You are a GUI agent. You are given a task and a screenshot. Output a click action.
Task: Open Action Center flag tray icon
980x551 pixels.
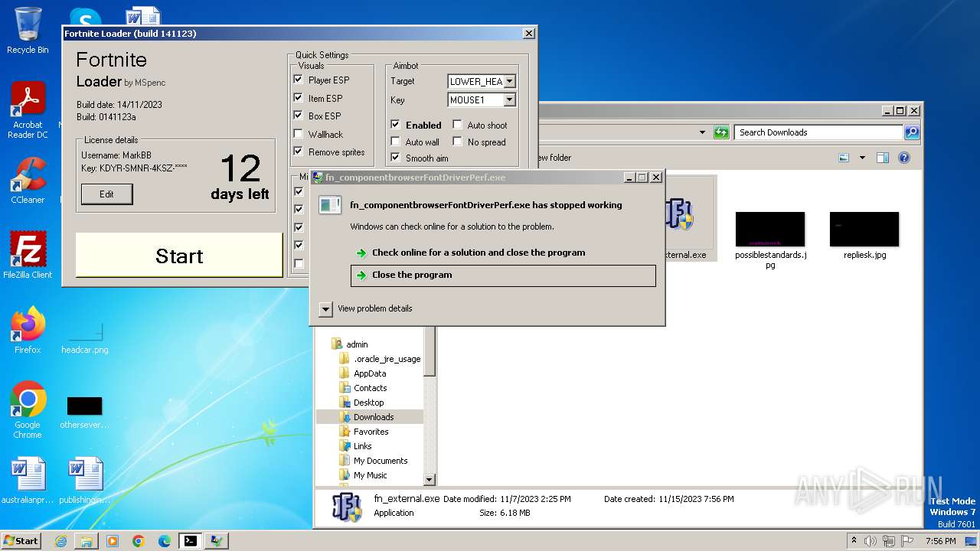(x=907, y=541)
